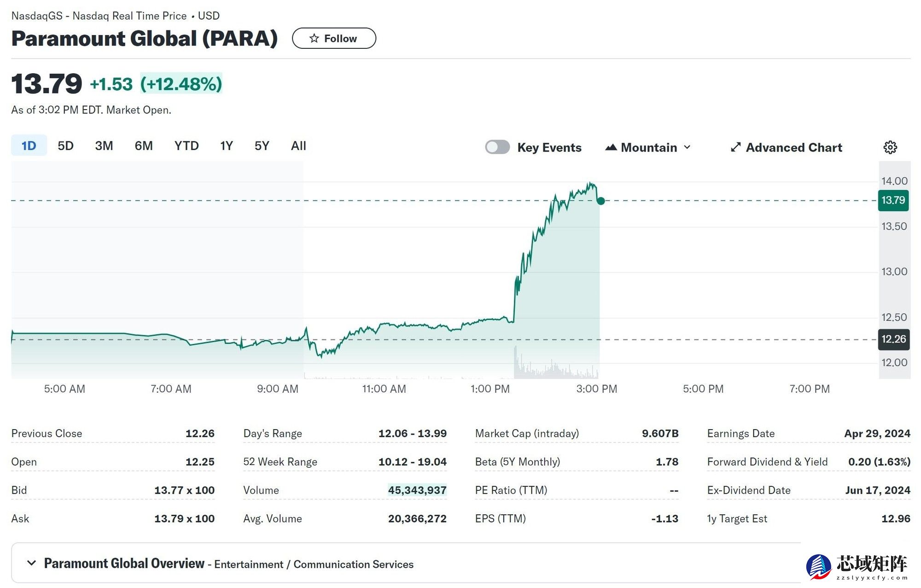This screenshot has height=588, width=921.
Task: Open chart settings gear icon
Action: (890, 147)
